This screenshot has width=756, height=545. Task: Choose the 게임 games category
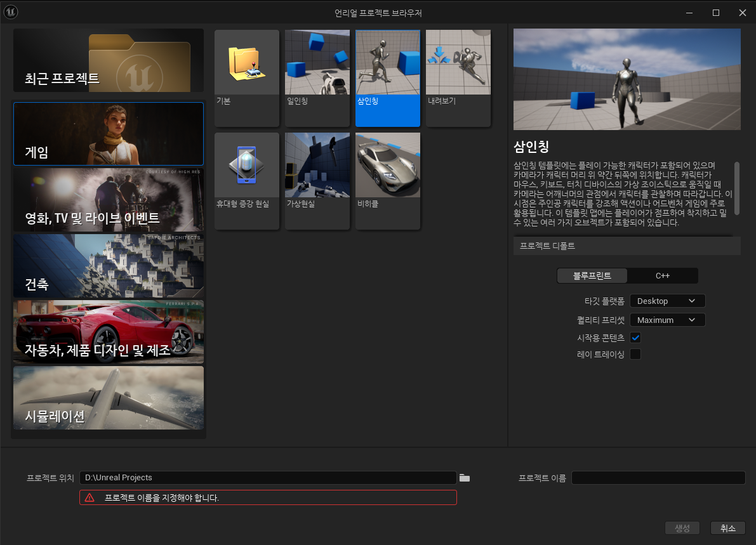click(x=109, y=133)
